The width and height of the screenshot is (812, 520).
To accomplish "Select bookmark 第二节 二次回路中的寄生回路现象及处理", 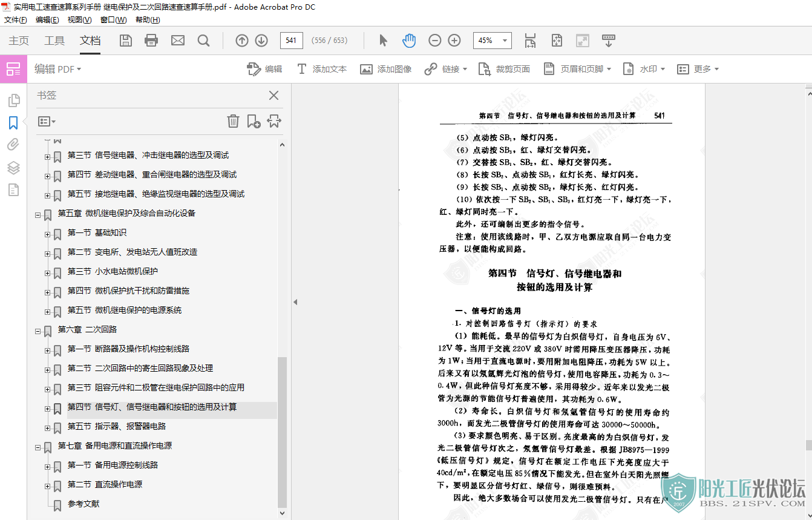I will coord(140,368).
